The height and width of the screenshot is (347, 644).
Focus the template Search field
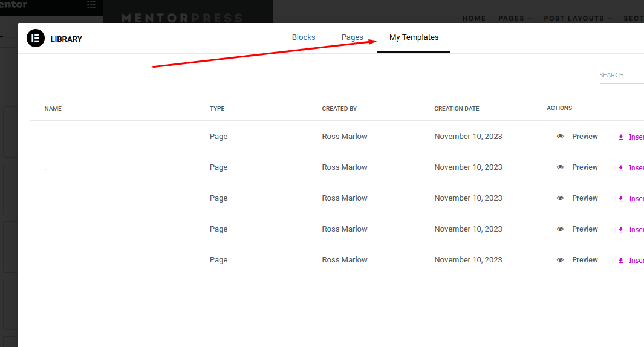pos(621,76)
